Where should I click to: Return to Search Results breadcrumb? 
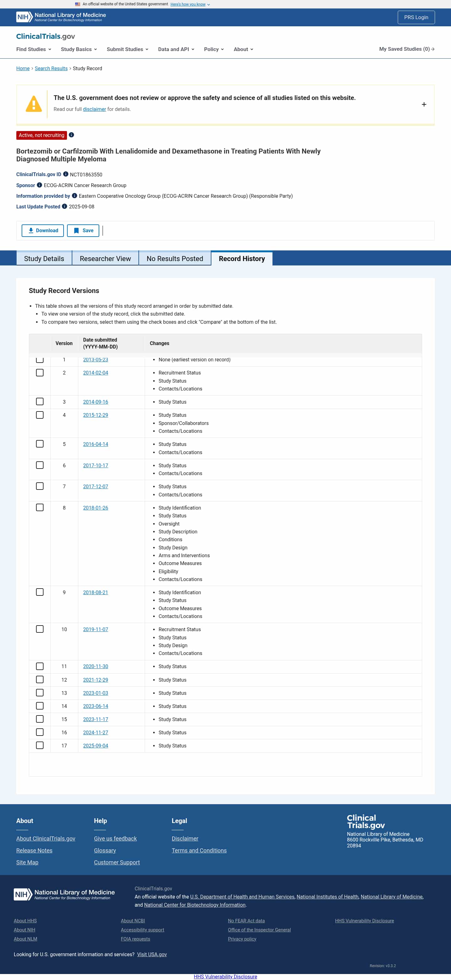(51, 69)
